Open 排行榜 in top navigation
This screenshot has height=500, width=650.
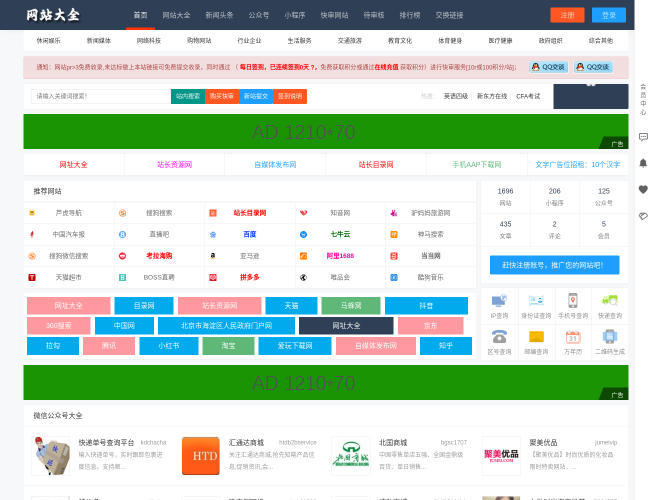[410, 15]
